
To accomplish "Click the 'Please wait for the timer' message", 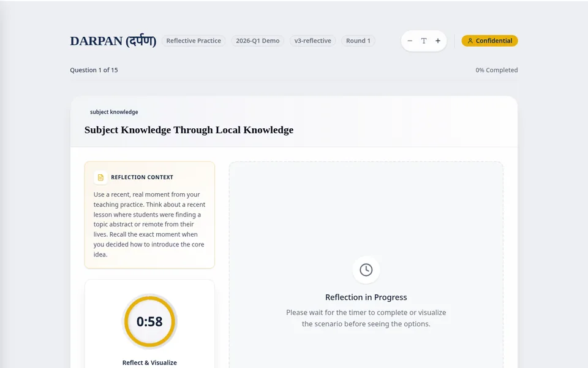I will [366, 318].
